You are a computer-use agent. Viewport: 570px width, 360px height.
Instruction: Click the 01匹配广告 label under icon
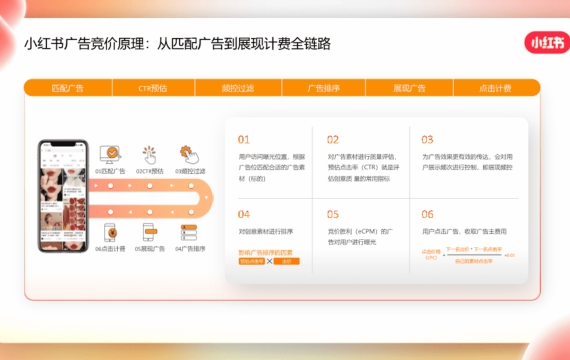[x=110, y=171]
